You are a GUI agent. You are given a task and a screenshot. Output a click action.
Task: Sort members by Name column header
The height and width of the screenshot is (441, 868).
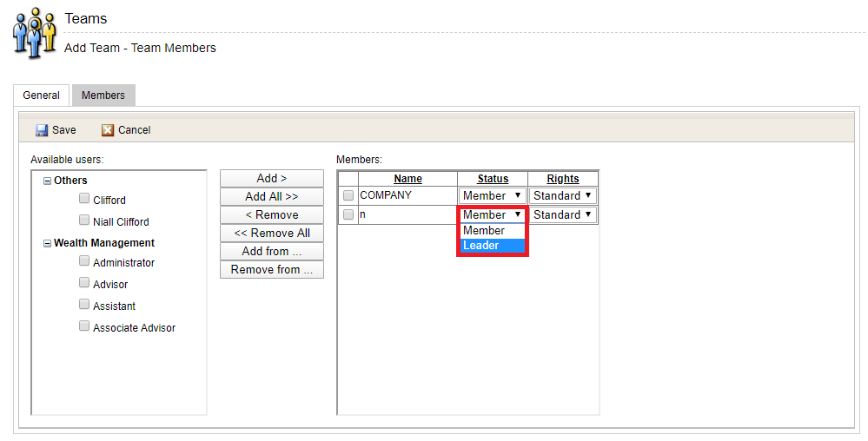point(407,179)
